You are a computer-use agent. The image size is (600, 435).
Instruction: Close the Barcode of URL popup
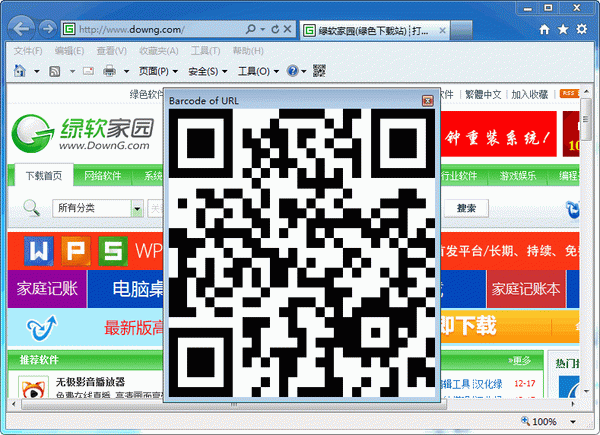coord(427,101)
